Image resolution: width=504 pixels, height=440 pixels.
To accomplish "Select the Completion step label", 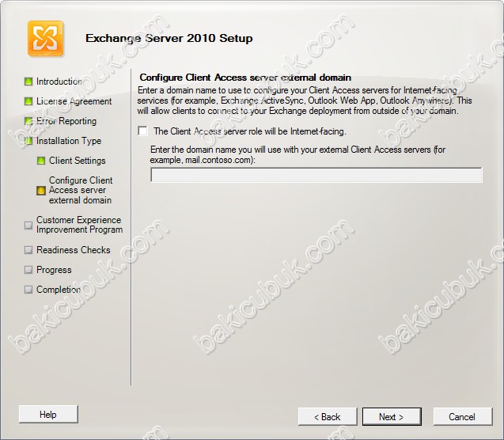I will pyautogui.click(x=59, y=290).
